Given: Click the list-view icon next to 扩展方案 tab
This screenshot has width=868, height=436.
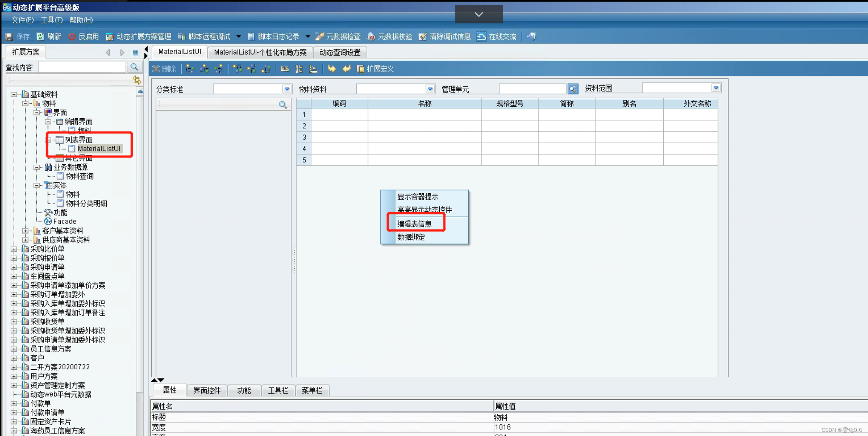Looking at the screenshot, I should pyautogui.click(x=135, y=52).
